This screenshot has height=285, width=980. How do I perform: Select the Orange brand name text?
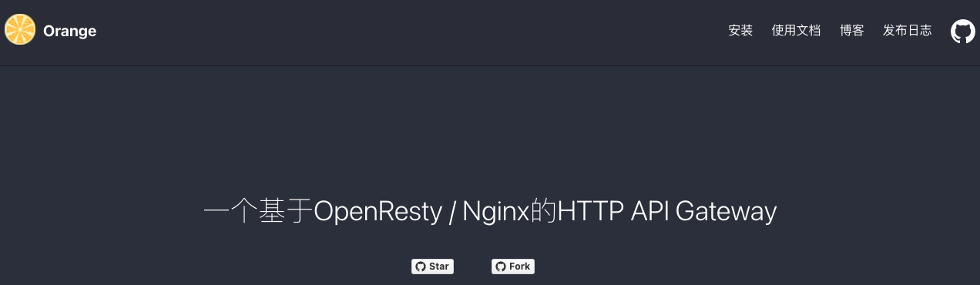point(69,31)
